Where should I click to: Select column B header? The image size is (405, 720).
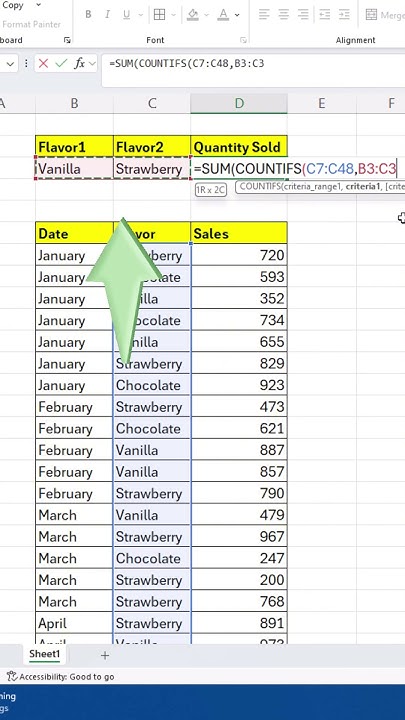tap(74, 103)
